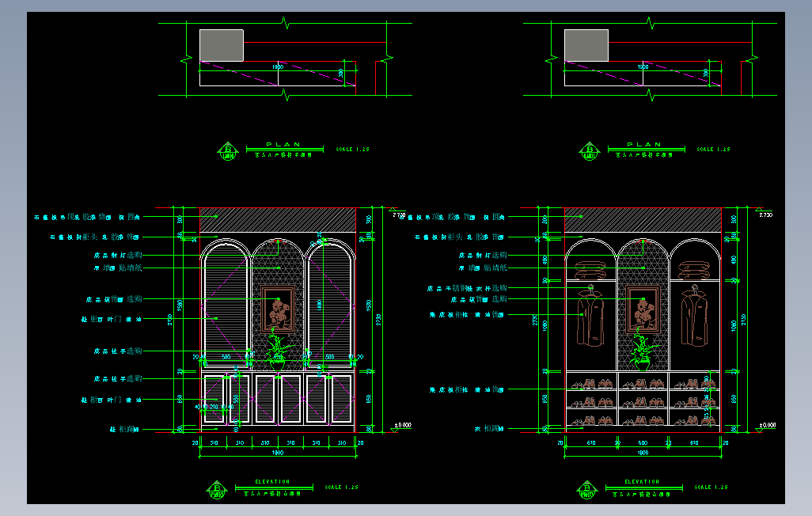Click the SCALE 1:25 label next to right ELEVATION
The height and width of the screenshot is (516, 812).
click(x=711, y=487)
